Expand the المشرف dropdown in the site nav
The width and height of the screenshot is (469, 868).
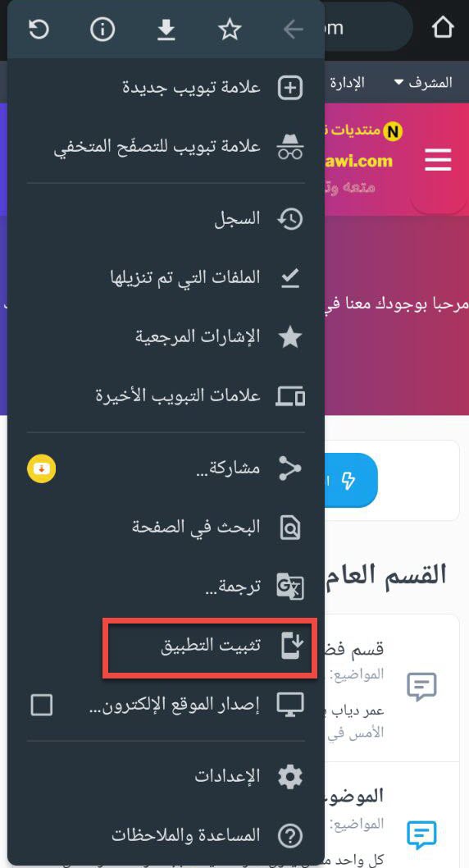pyautogui.click(x=423, y=83)
